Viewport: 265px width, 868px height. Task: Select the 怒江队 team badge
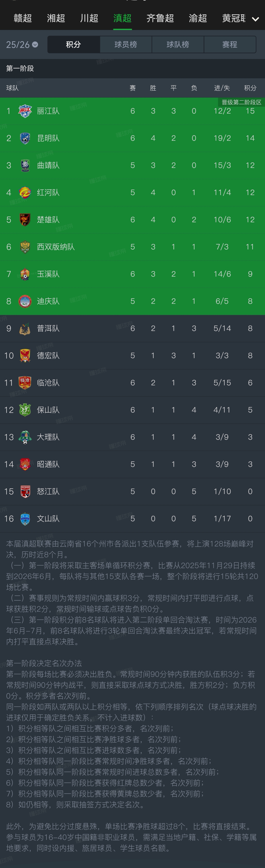pos(25,492)
